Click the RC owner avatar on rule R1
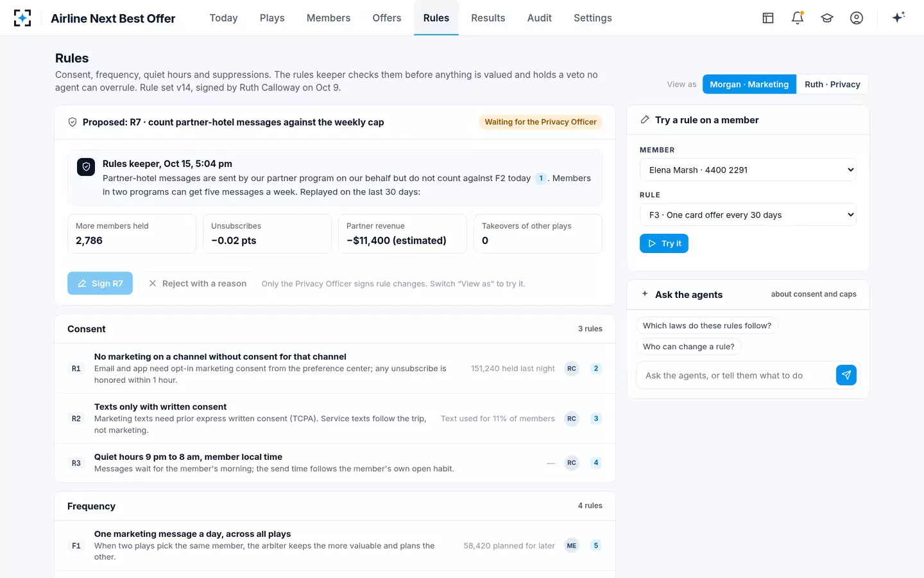924x578 pixels. (x=572, y=369)
